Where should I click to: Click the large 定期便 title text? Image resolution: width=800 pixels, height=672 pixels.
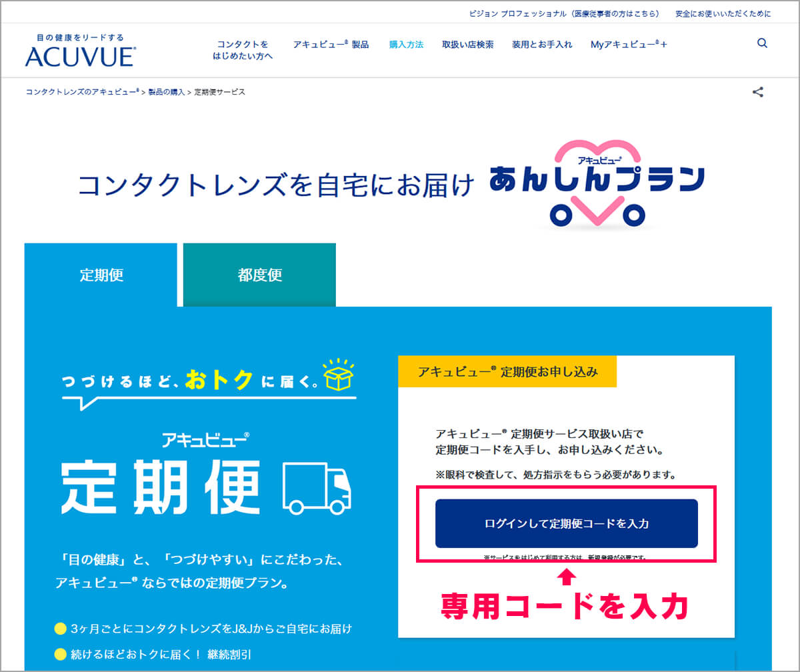(161, 487)
